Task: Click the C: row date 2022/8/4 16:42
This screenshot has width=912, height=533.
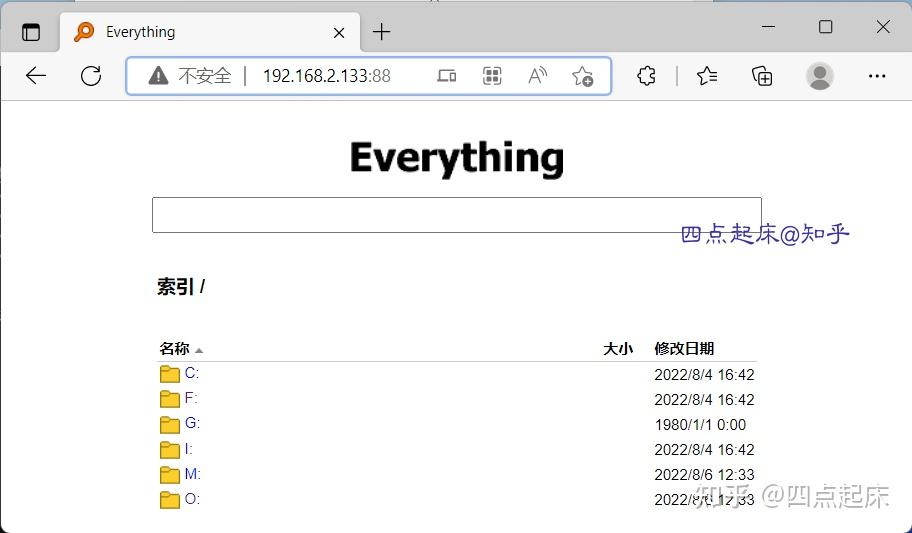Action: click(704, 375)
